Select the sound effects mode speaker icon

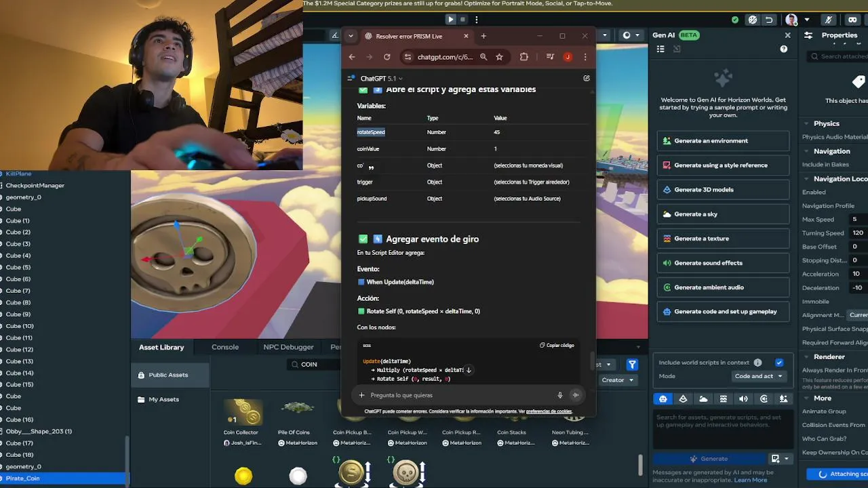coord(743,399)
